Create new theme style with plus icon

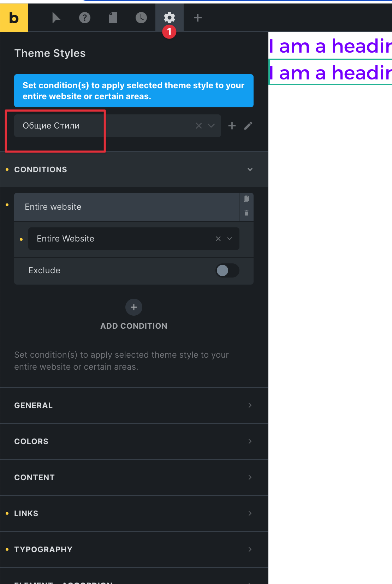click(232, 126)
